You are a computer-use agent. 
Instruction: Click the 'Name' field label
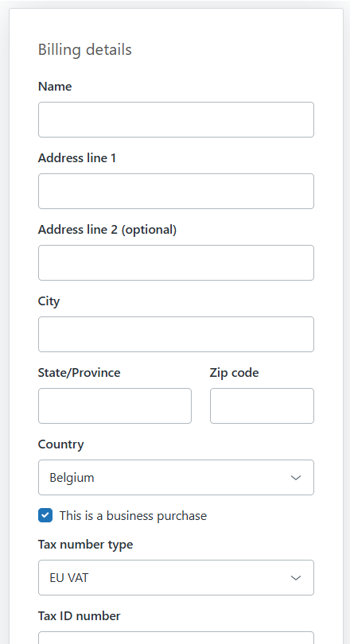55,86
